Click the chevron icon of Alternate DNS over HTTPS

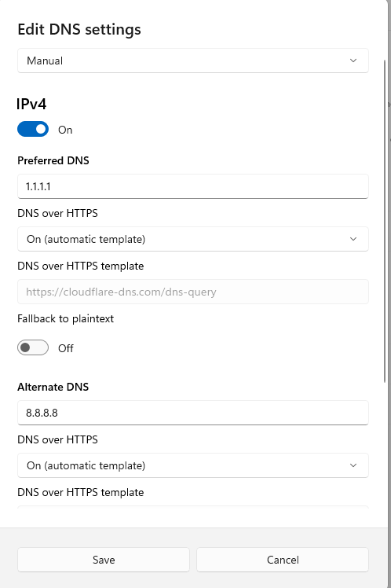coord(353,465)
